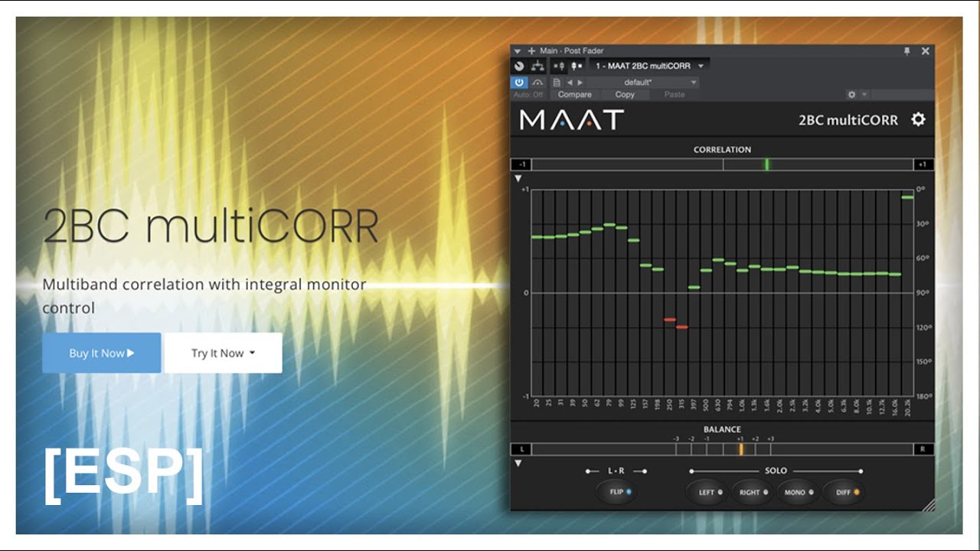Solo the RIGHT channel
The height and width of the screenshot is (551, 980).
[x=750, y=492]
